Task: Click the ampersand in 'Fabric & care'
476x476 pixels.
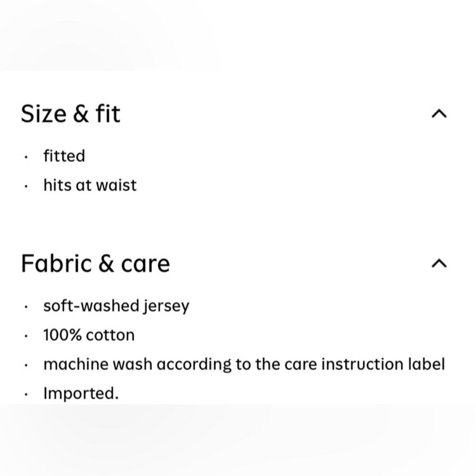Action: (x=106, y=264)
